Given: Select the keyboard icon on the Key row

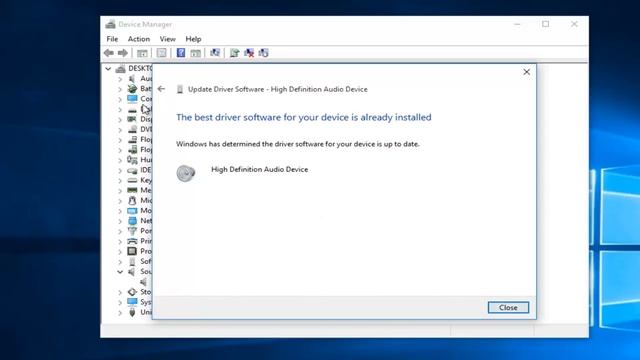Looking at the screenshot, I should pos(132,180).
